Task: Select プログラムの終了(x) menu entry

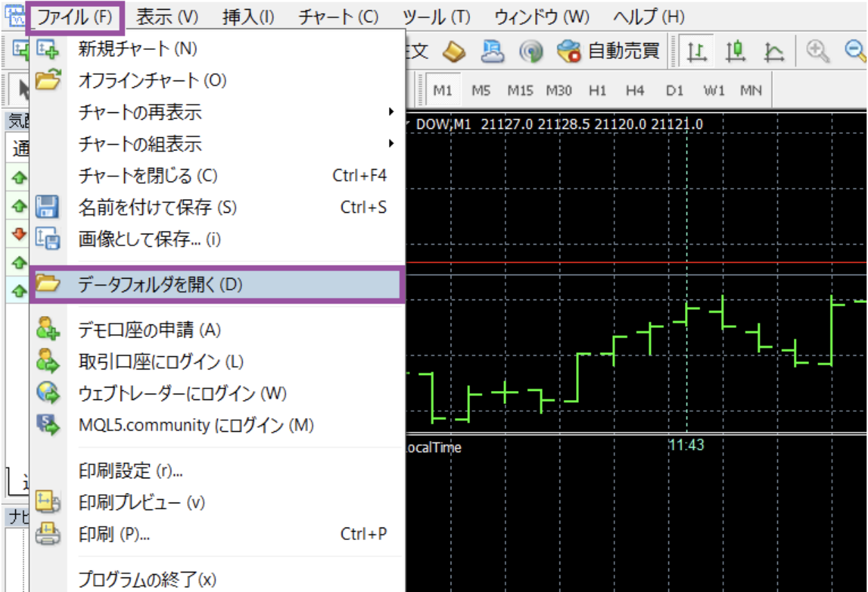Action: tap(217, 579)
